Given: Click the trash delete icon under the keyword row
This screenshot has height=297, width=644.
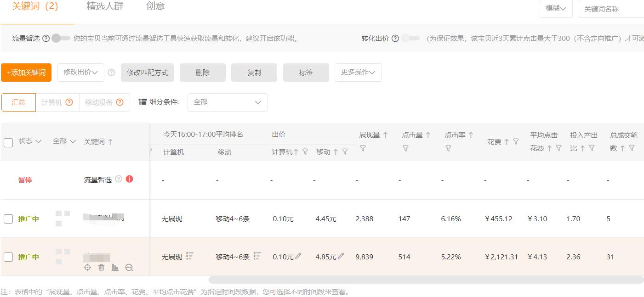Looking at the screenshot, I should coord(101,267).
